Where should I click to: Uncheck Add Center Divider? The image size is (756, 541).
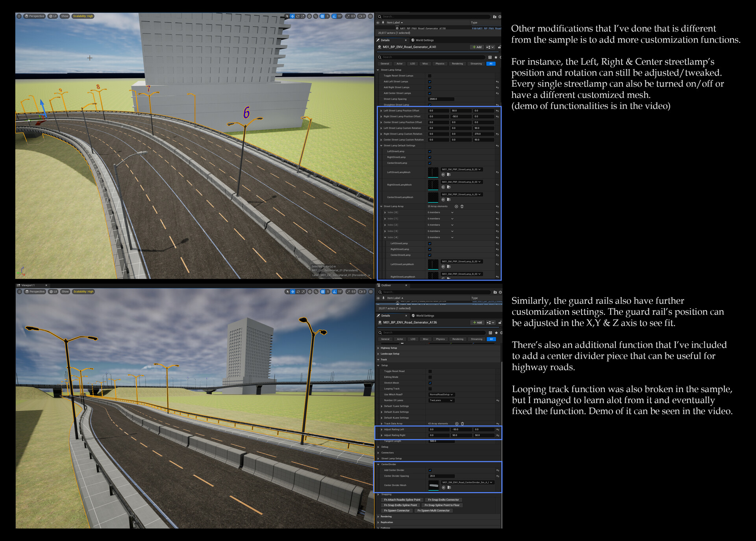[x=430, y=470]
